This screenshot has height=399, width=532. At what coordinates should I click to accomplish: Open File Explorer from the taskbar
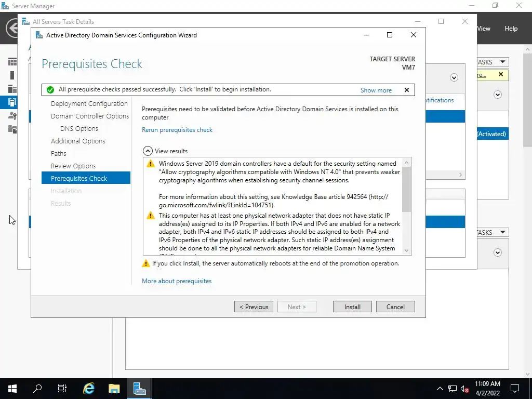coord(114,389)
